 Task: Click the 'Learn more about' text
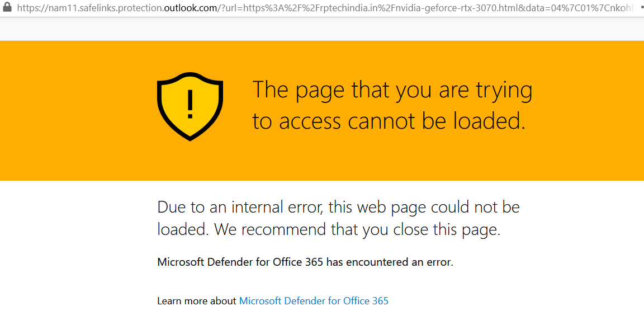point(197,301)
